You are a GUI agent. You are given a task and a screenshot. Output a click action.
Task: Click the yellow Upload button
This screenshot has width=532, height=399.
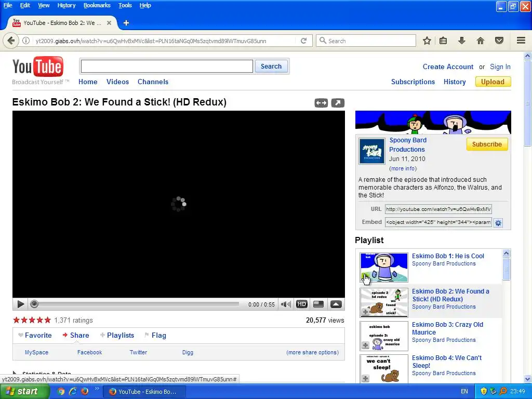tap(493, 82)
